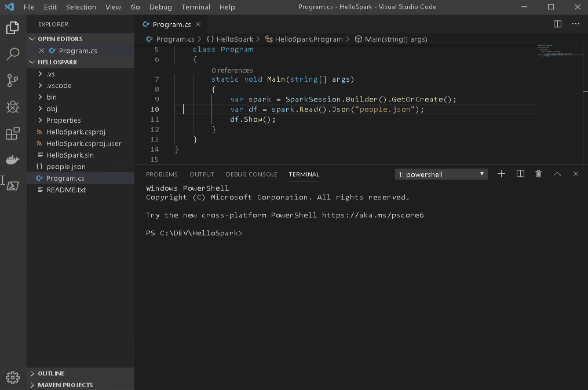Screen dimensions: 588x390
Task: Open the View menu
Action: 113,7
